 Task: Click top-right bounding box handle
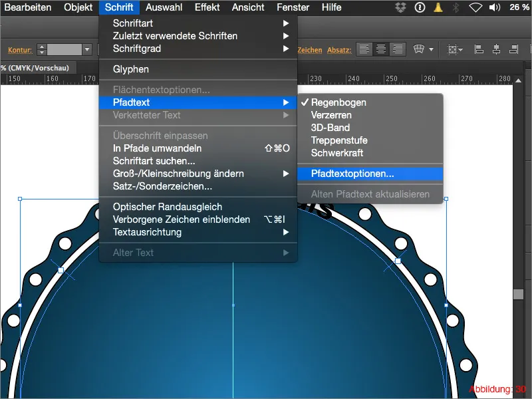pyautogui.click(x=446, y=199)
